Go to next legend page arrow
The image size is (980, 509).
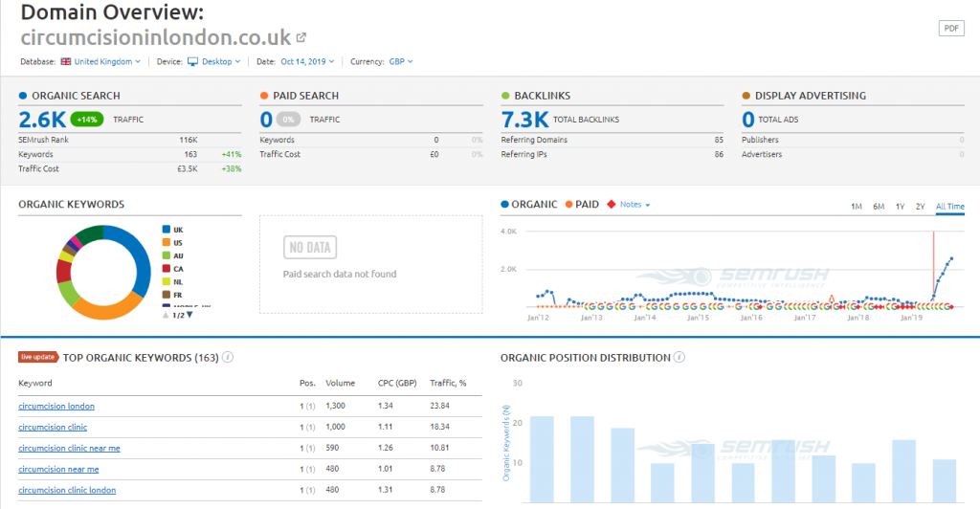[189, 315]
